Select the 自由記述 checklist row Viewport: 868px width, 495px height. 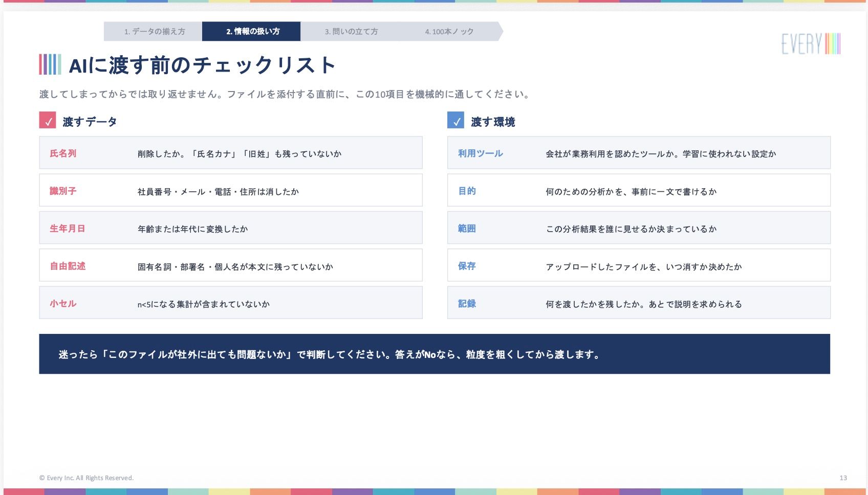pyautogui.click(x=231, y=265)
